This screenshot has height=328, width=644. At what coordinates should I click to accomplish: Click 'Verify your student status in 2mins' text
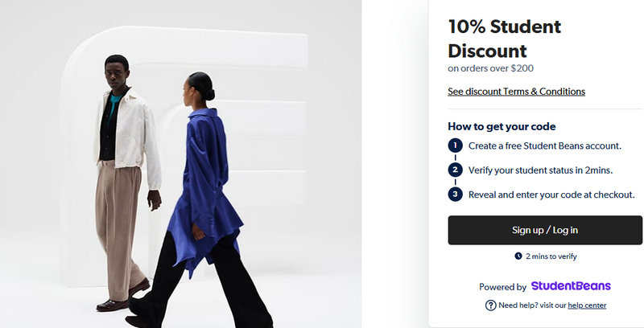coord(540,170)
